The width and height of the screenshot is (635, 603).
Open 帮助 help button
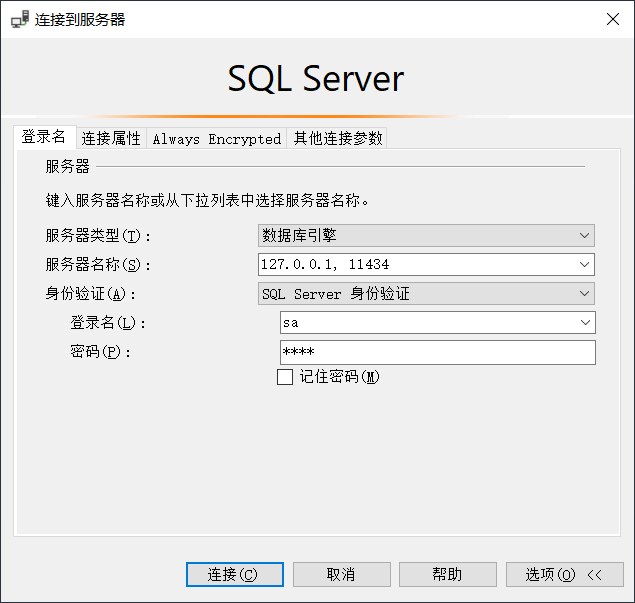pyautogui.click(x=447, y=574)
